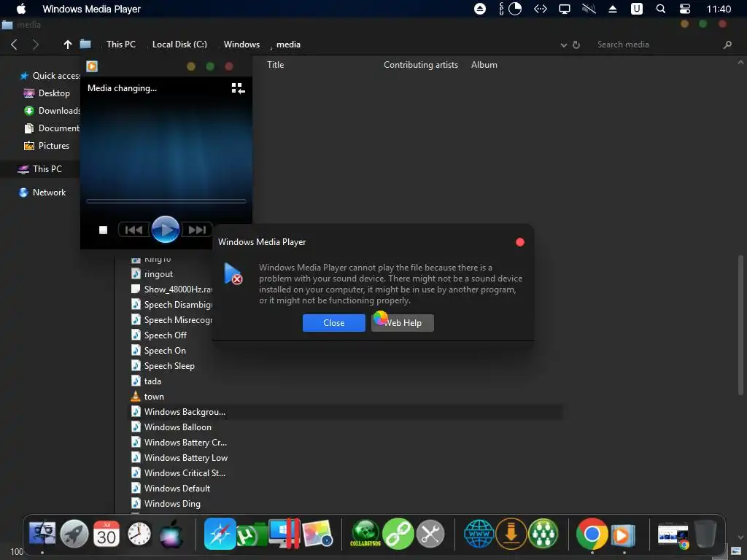Open the Apple menu

(x=21, y=9)
